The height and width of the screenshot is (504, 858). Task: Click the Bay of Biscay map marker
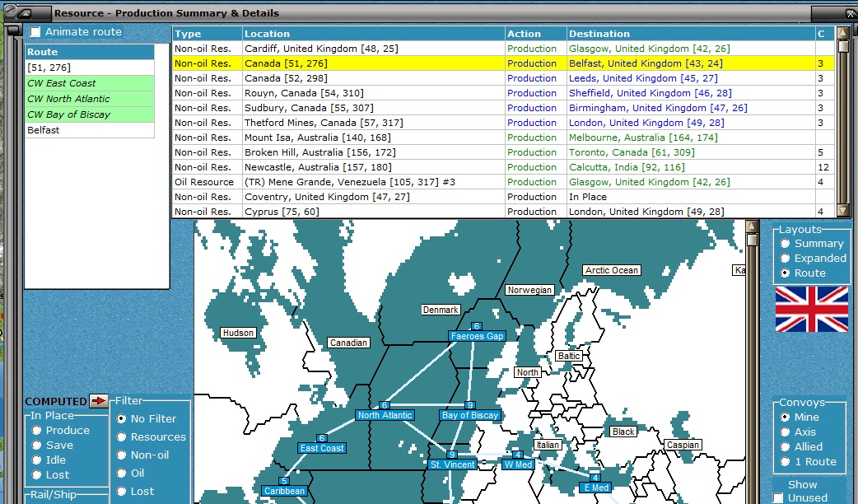(469, 415)
